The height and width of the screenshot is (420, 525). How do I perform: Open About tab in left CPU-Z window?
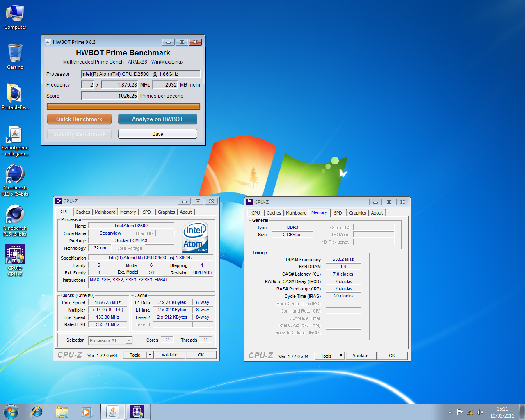pos(186,212)
